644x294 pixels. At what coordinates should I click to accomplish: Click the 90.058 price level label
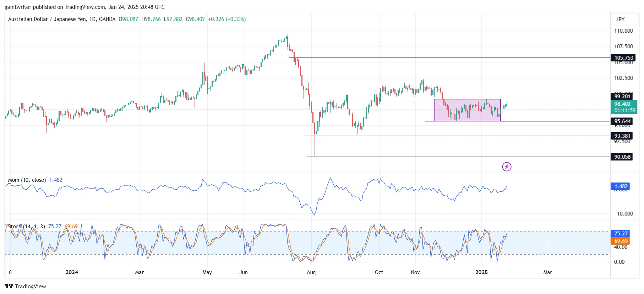622,157
